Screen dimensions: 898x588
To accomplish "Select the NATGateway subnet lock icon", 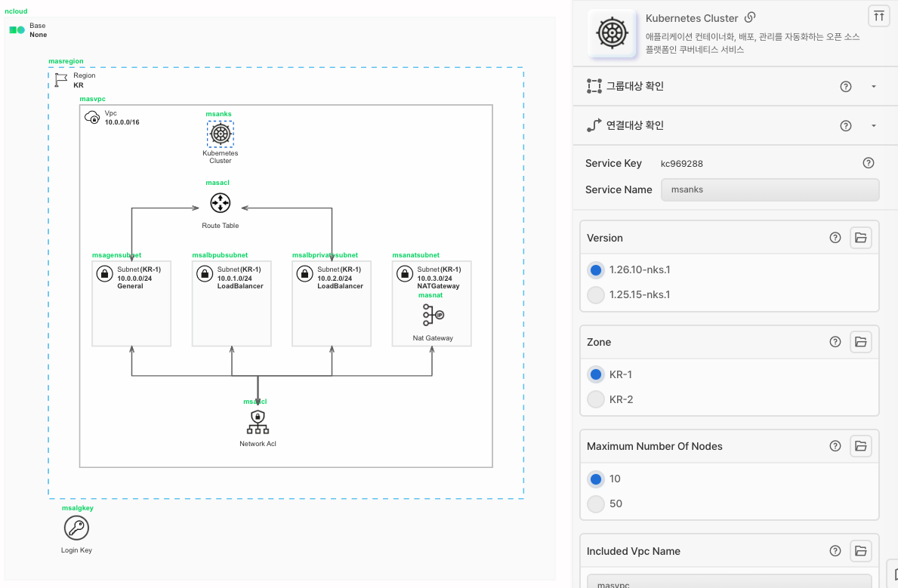I will click(x=405, y=274).
